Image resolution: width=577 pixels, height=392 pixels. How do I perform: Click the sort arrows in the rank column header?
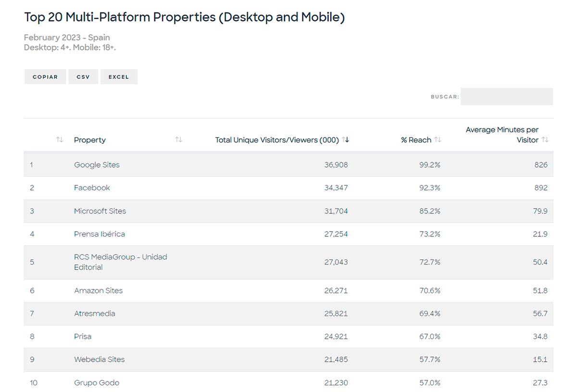click(60, 140)
